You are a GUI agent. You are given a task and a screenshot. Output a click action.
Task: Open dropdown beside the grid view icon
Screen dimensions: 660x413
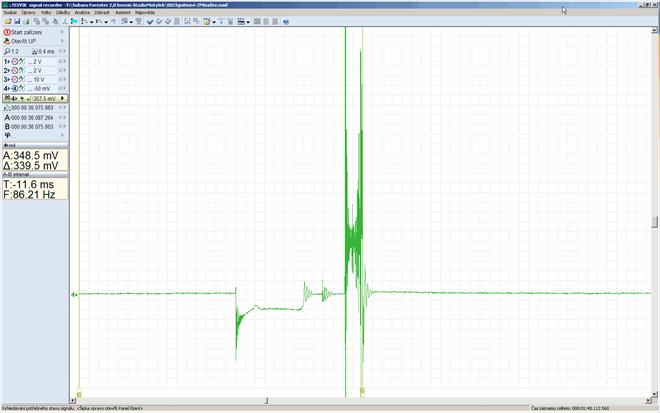point(131,22)
